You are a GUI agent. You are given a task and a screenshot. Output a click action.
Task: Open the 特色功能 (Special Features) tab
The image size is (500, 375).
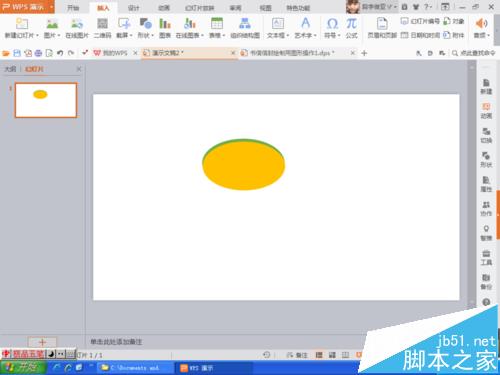click(298, 8)
